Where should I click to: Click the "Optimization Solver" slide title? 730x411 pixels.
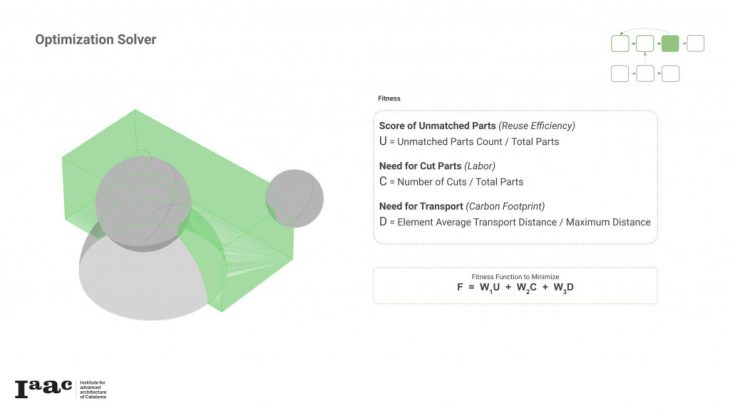pyautogui.click(x=95, y=40)
